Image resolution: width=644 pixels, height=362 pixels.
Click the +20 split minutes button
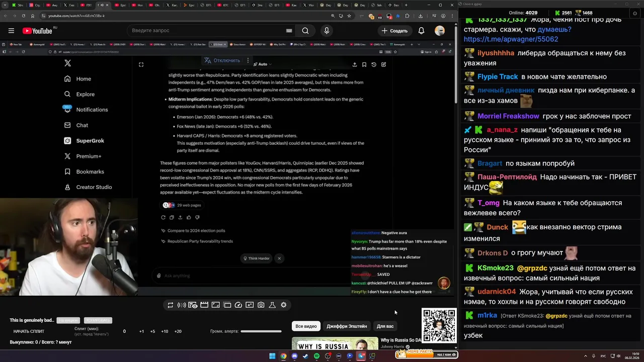click(178, 331)
